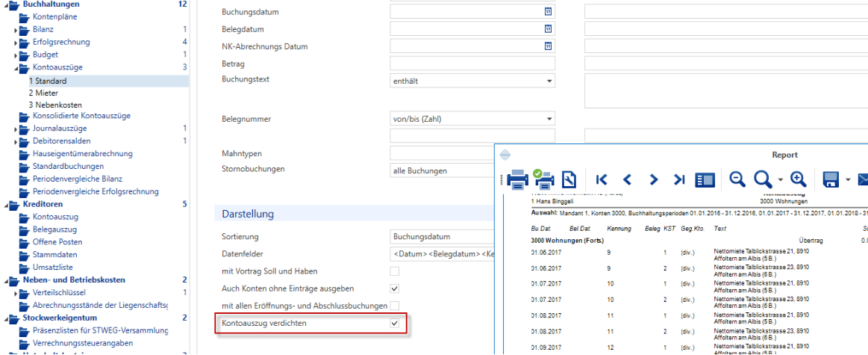Expand the Budget tree node

(16, 55)
